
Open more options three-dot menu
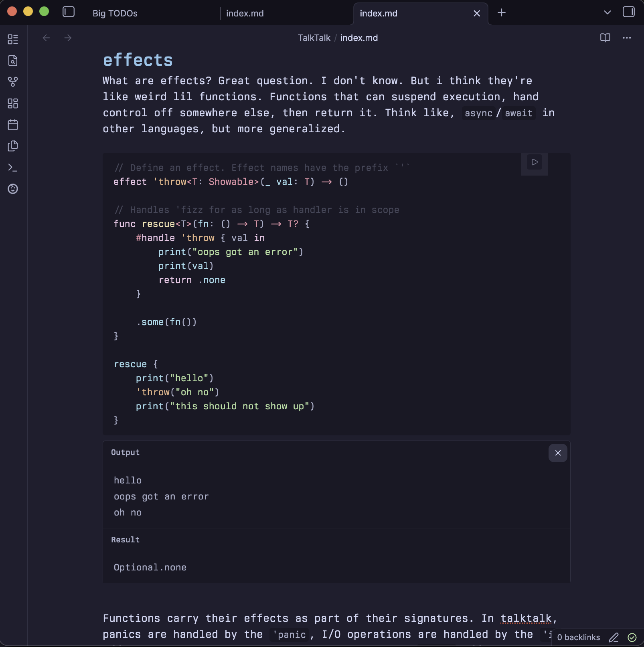click(627, 38)
